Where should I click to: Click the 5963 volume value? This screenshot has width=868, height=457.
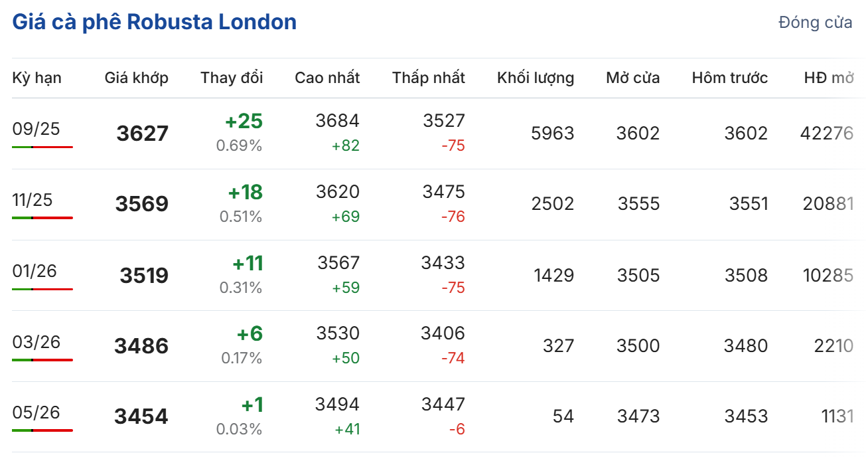pos(552,134)
